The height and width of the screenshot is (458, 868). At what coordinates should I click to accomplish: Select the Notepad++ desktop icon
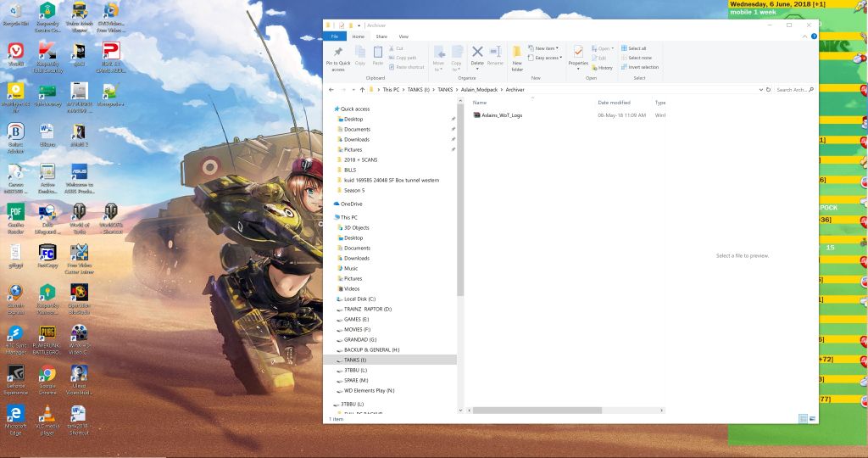pyautogui.click(x=111, y=95)
